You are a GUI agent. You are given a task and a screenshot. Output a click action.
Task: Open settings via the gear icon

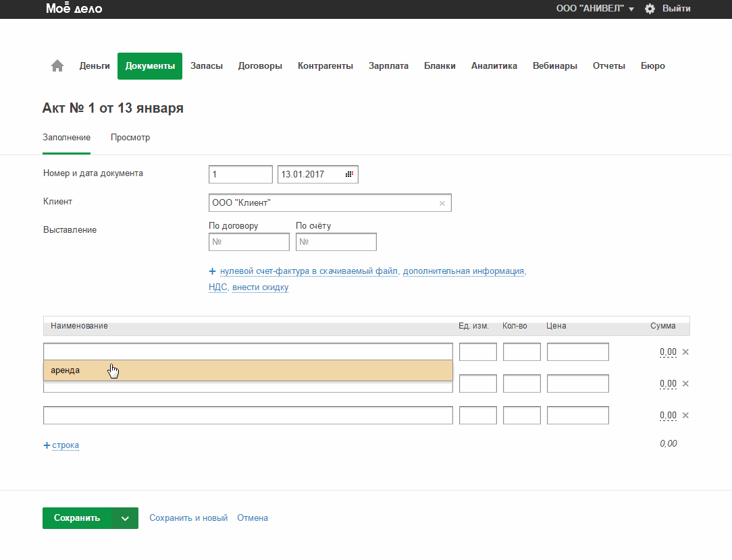pyautogui.click(x=650, y=9)
